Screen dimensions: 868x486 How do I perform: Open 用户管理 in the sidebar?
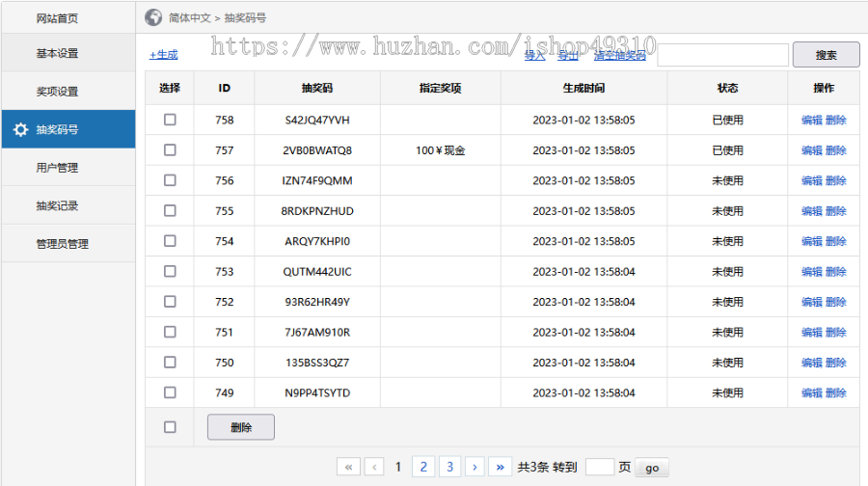(68, 167)
